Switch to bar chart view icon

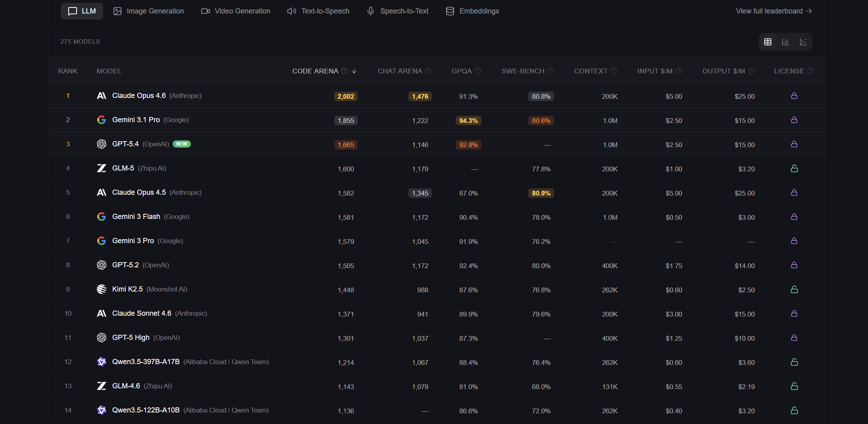785,42
